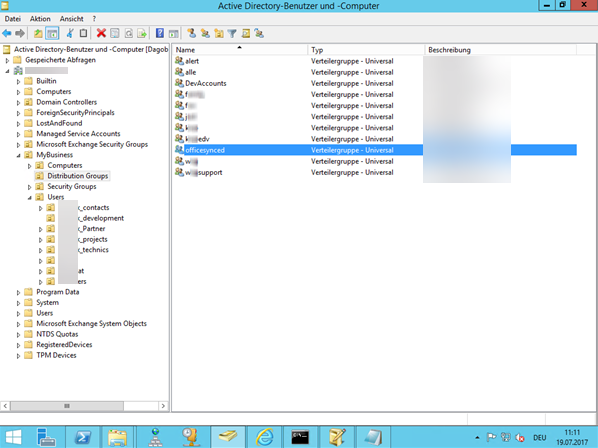Click the Forward arrow in the toolbar
598x448 pixels.
(20, 34)
